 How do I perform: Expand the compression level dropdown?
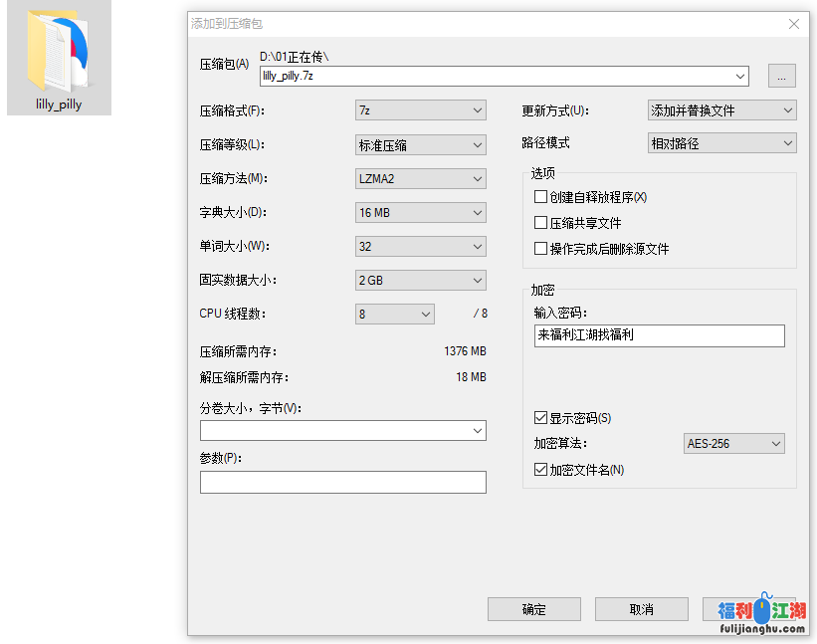pyautogui.click(x=420, y=145)
